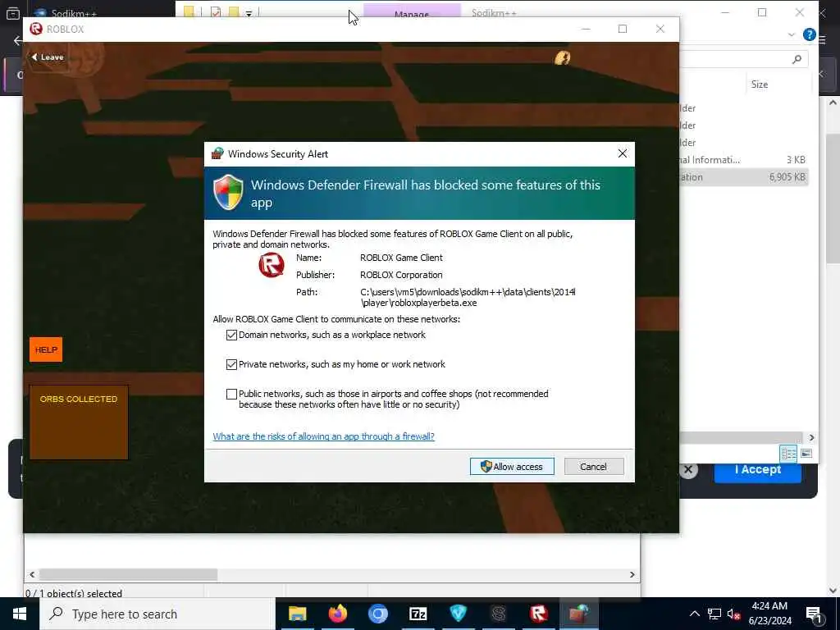
Task: Open the orange HELP button in game
Action: (x=46, y=349)
